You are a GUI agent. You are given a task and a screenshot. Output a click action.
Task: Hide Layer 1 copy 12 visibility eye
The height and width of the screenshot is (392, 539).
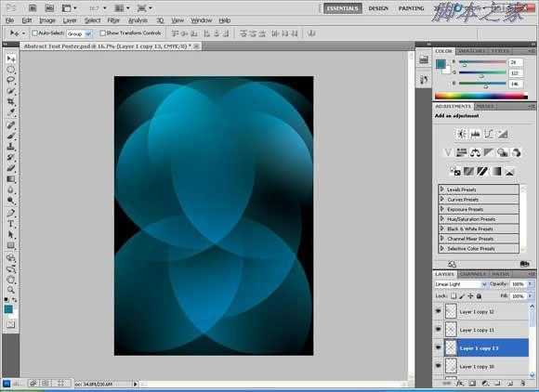click(438, 311)
